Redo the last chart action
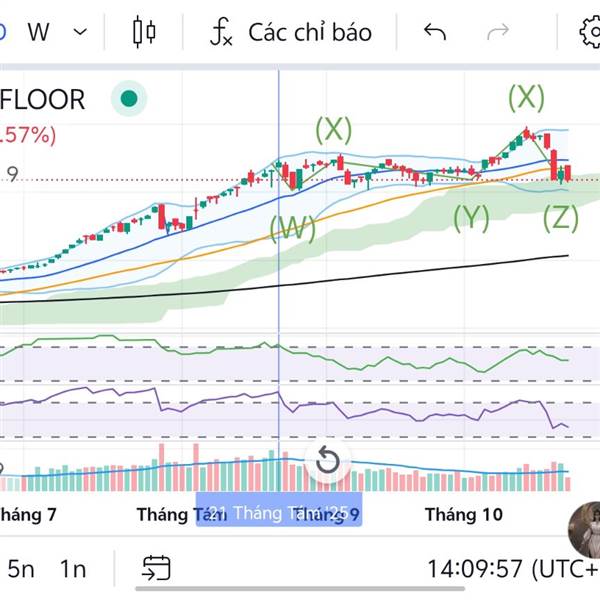600x600 pixels. [497, 32]
